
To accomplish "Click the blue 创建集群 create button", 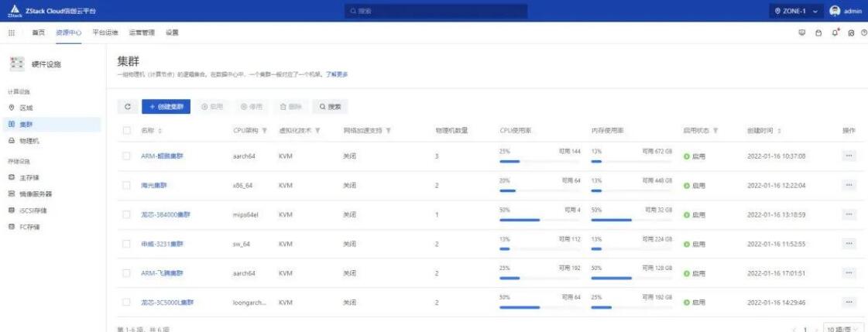I will pyautogui.click(x=166, y=107).
